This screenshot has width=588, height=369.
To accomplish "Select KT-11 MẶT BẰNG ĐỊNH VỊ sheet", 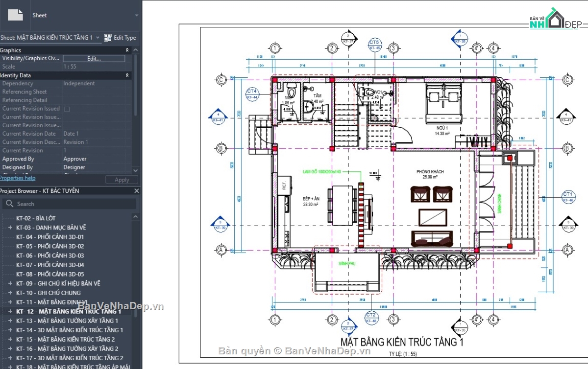I will point(52,302).
